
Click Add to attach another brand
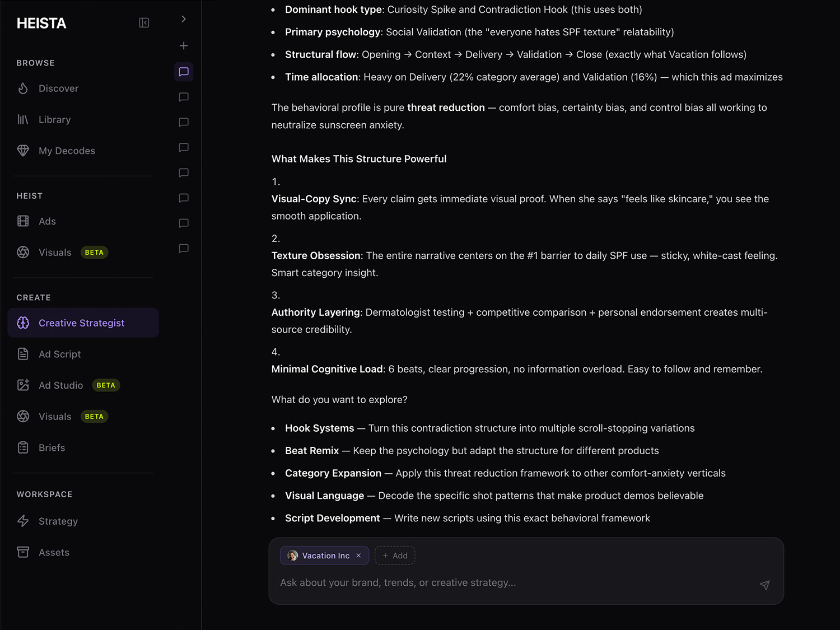[x=395, y=556]
